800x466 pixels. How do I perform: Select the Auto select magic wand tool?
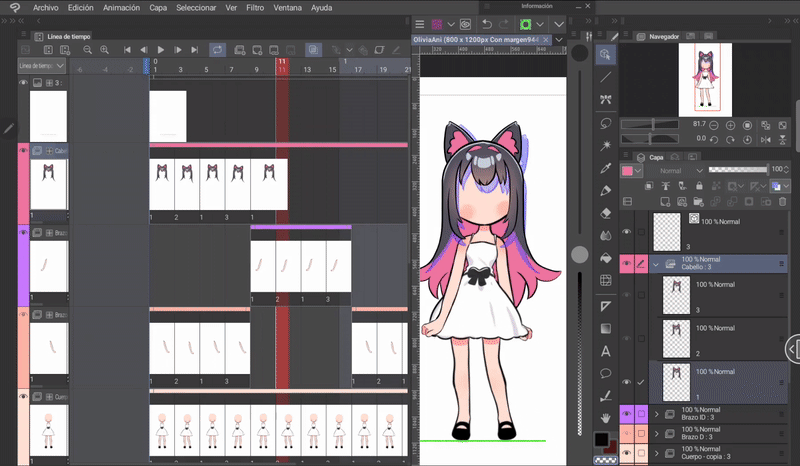coord(606,145)
